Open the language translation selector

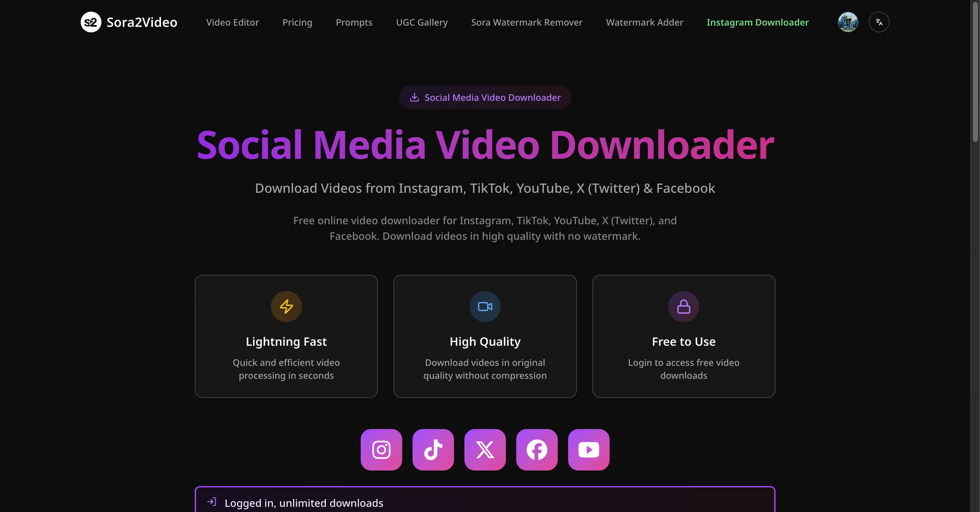pyautogui.click(x=879, y=22)
